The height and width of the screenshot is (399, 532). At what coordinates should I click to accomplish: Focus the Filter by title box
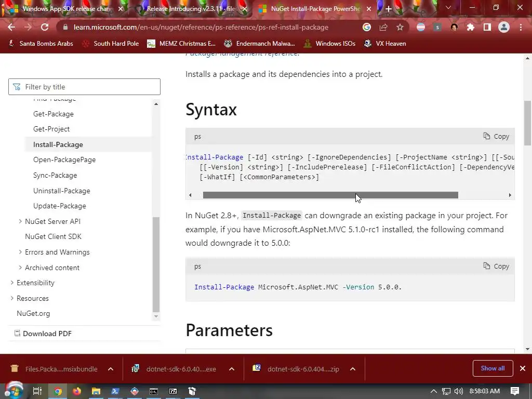coord(84,87)
